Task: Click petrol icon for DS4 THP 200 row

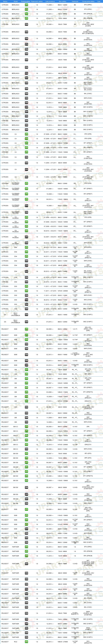Action: [x=26, y=257]
